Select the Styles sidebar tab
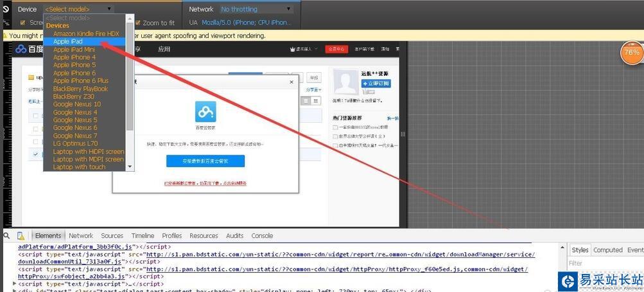The width and height of the screenshot is (644, 292). point(580,250)
